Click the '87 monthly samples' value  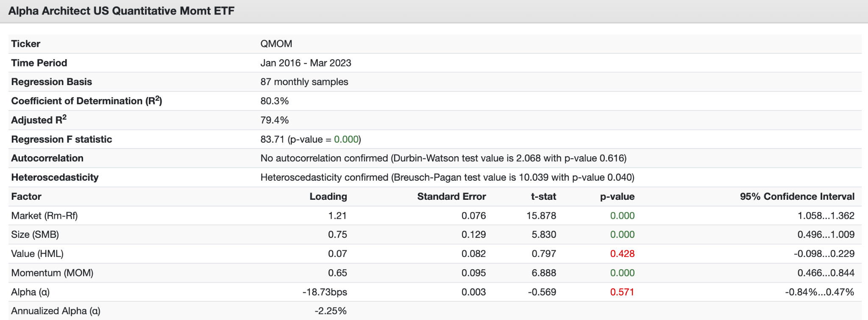tap(304, 82)
